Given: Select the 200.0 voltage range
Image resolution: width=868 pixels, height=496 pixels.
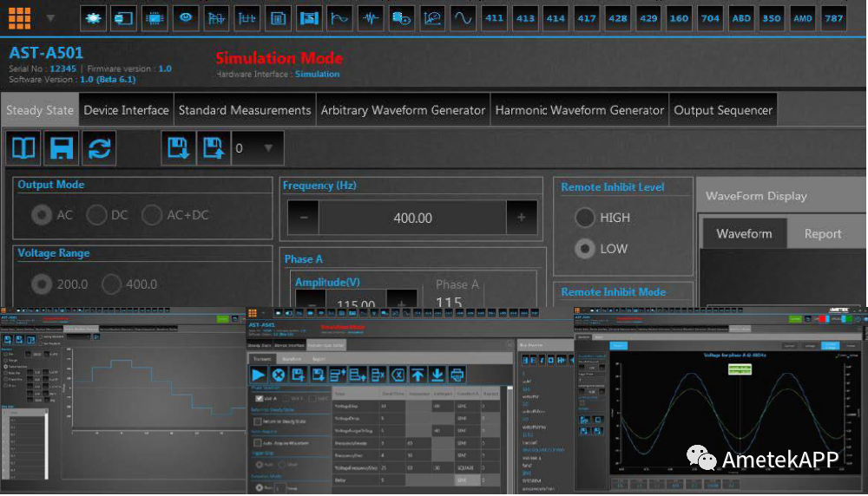Looking at the screenshot, I should coord(42,284).
